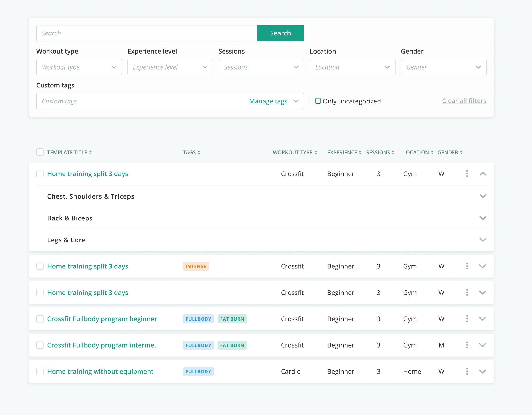Sort by Sessions column arrows
The height and width of the screenshot is (415, 532).
[x=393, y=152]
